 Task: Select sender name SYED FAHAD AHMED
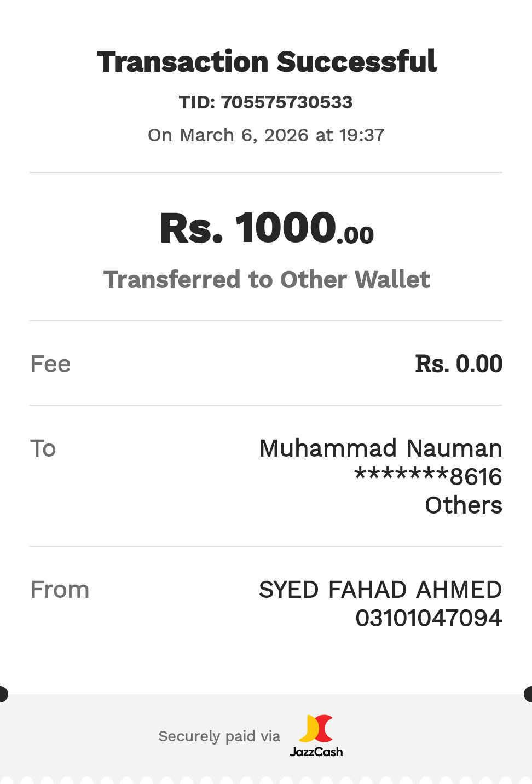pyautogui.click(x=380, y=590)
